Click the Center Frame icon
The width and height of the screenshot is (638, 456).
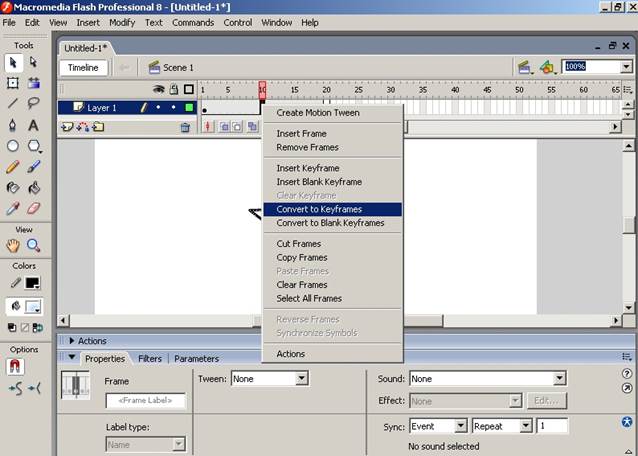[x=208, y=127]
